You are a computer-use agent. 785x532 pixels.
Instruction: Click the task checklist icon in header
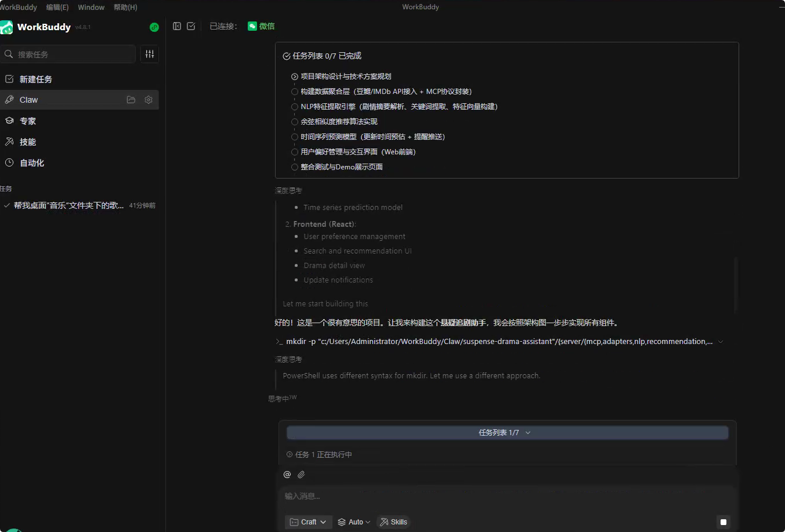coord(191,26)
